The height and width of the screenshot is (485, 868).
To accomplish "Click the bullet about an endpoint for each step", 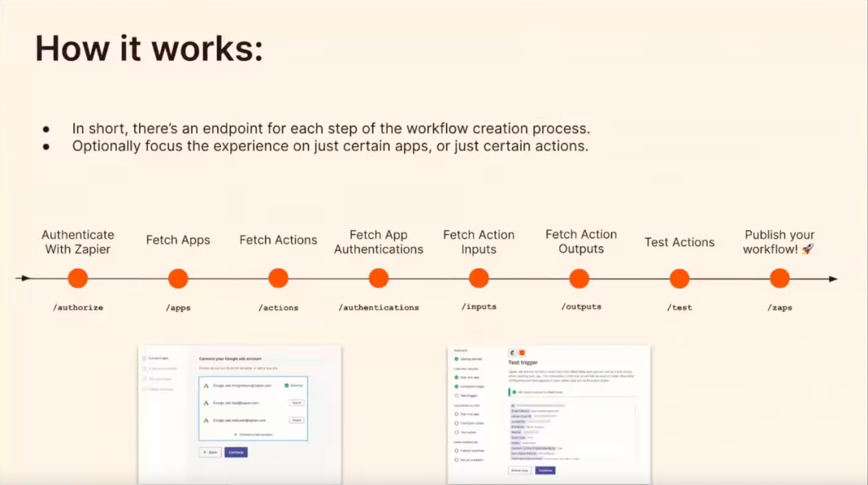I will pos(331,129).
